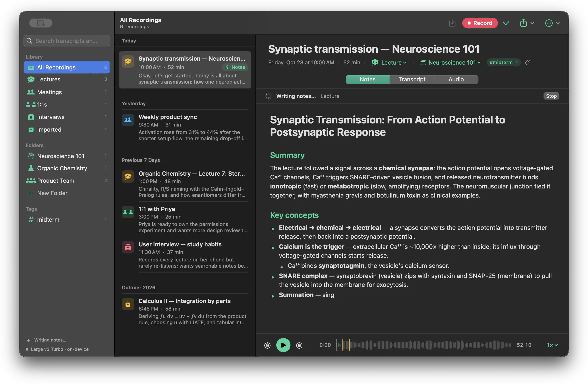The image size is (588, 384).
Task: Add a tag with the tag icon
Action: tap(528, 62)
